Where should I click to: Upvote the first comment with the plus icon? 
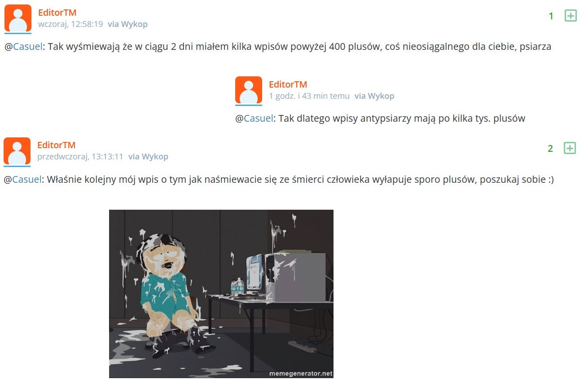570,16
